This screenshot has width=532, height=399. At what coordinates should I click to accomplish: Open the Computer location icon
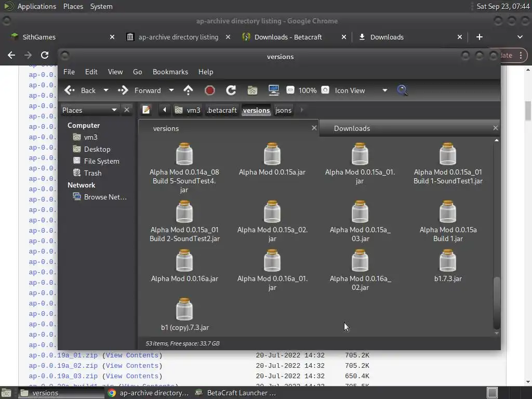point(273,90)
